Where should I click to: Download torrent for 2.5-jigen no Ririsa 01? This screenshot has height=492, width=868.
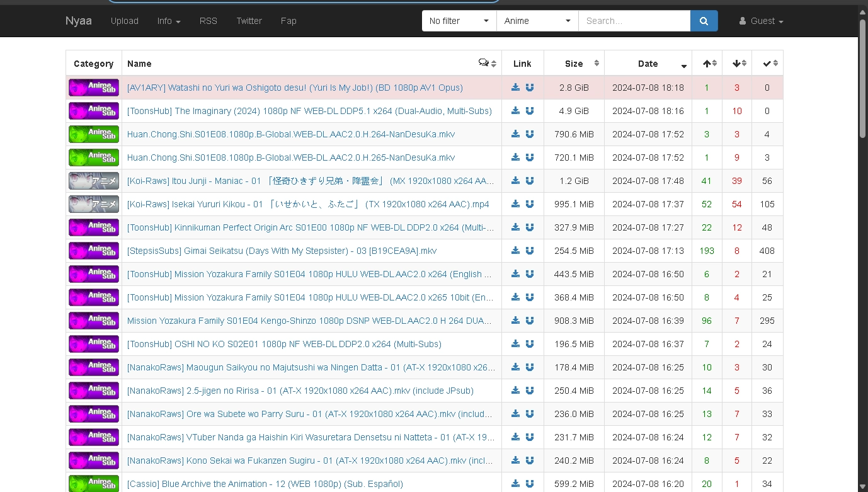coord(515,391)
